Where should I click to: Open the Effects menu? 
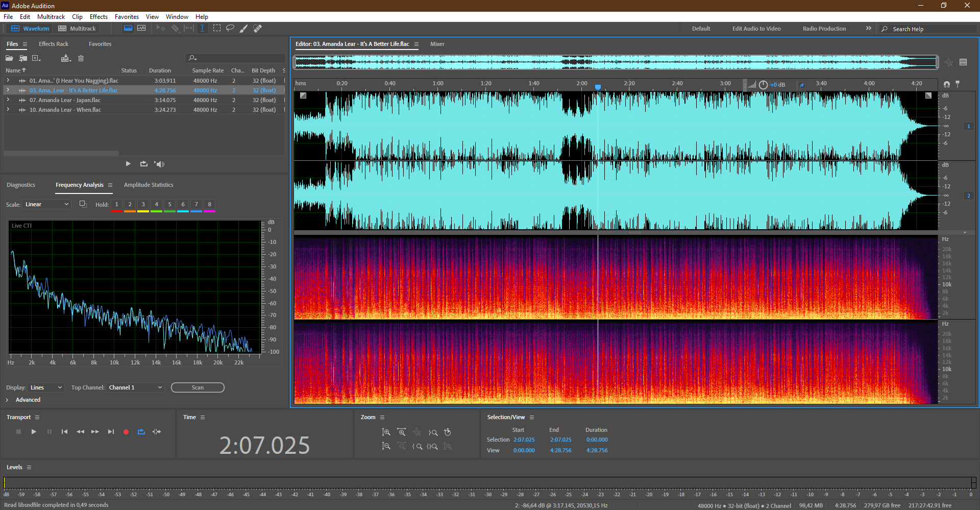[99, 17]
